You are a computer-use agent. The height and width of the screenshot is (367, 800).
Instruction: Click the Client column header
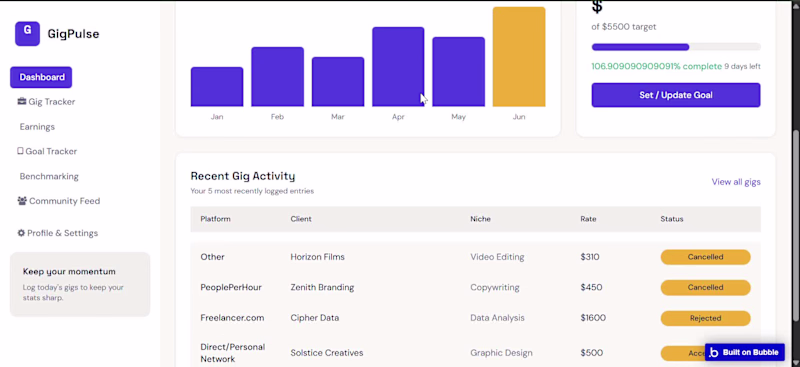coord(301,219)
